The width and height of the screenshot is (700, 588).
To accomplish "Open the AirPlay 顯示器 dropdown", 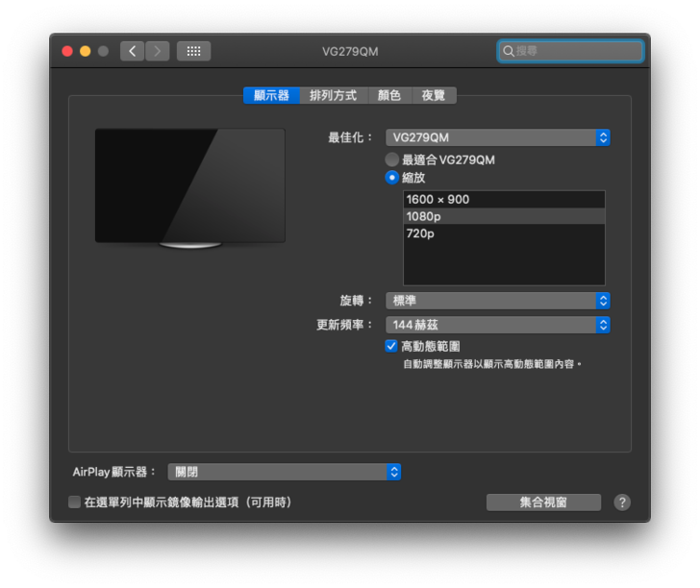I will click(x=284, y=472).
